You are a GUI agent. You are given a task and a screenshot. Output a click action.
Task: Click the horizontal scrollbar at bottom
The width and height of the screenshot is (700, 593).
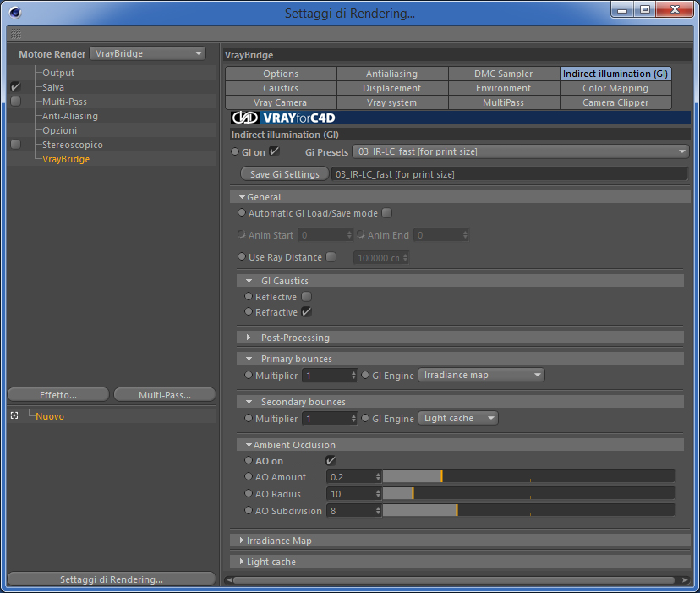[x=454, y=579]
